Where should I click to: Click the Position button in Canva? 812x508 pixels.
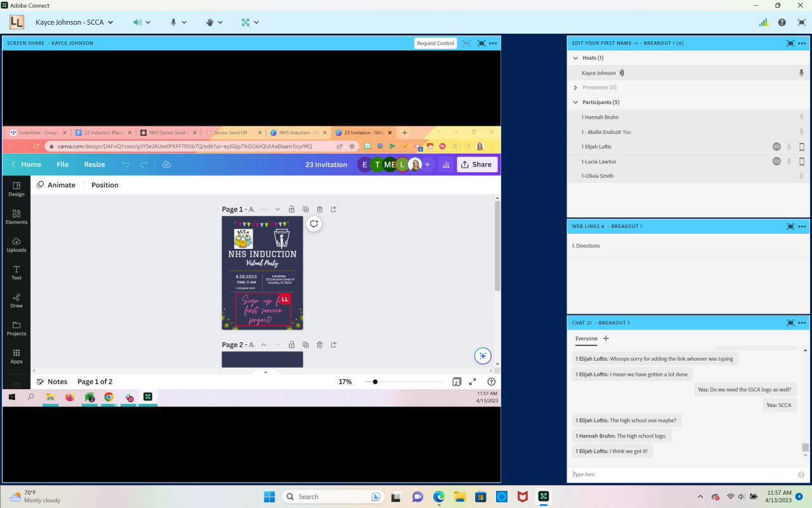pyautogui.click(x=105, y=185)
